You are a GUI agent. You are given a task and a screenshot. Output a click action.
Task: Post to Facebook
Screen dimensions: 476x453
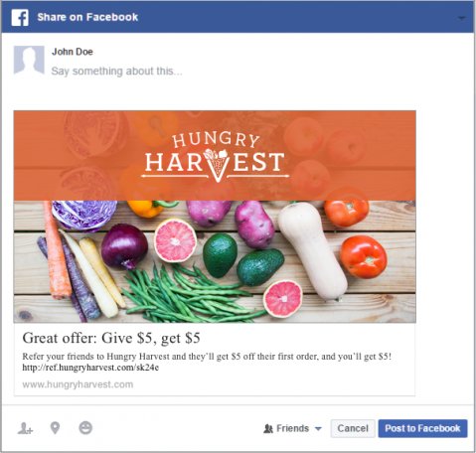[422, 428]
